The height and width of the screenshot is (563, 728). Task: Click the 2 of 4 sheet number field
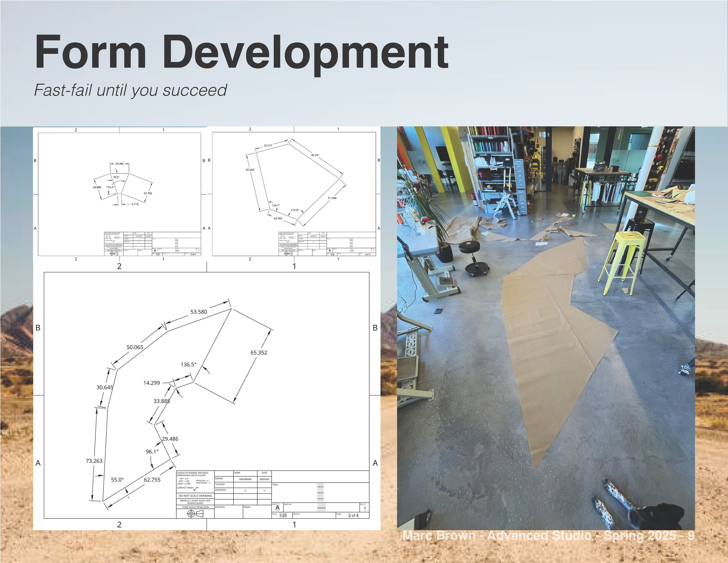[353, 515]
